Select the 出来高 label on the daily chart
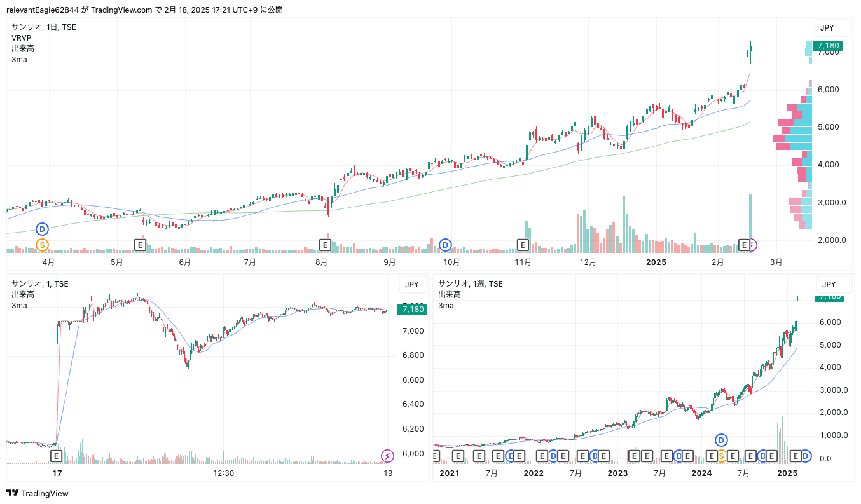The width and height of the screenshot is (861, 504). (x=23, y=49)
